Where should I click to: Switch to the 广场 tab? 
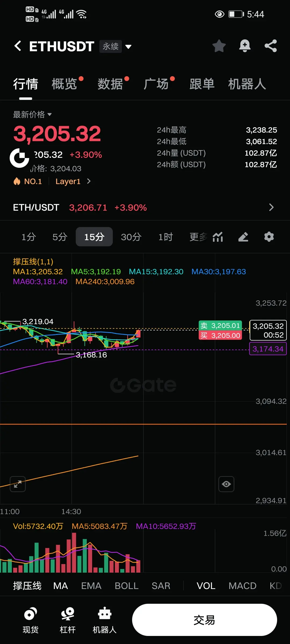pos(156,84)
